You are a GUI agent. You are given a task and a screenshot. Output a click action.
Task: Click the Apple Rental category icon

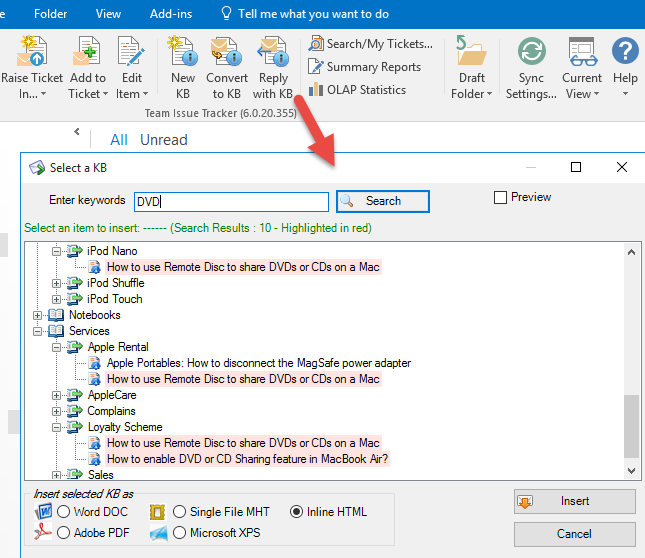pyautogui.click(x=74, y=347)
